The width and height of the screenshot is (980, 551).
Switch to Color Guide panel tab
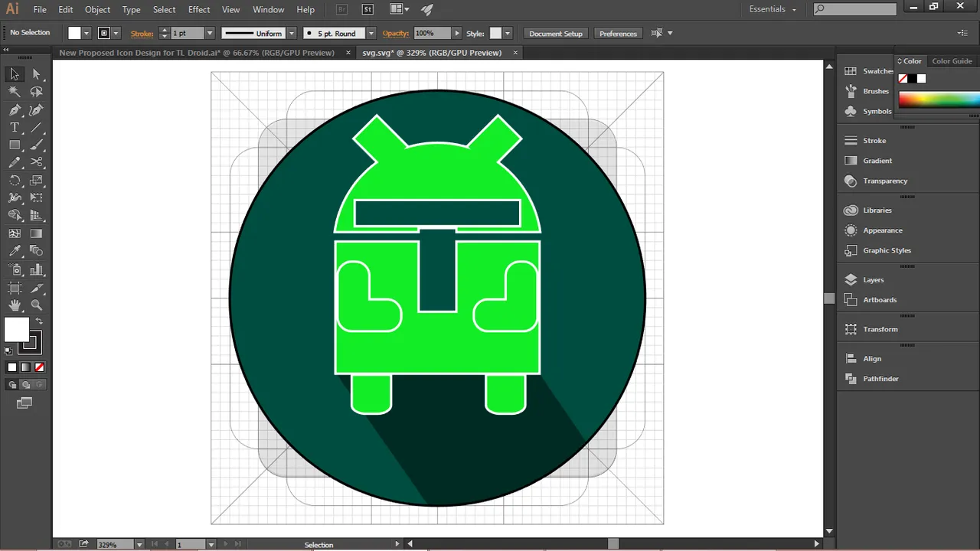tap(952, 61)
